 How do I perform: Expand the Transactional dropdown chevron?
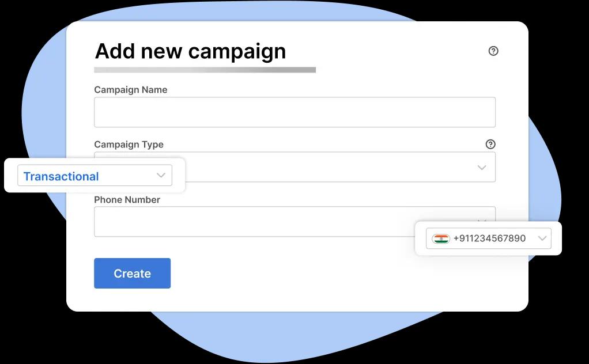pyautogui.click(x=161, y=175)
